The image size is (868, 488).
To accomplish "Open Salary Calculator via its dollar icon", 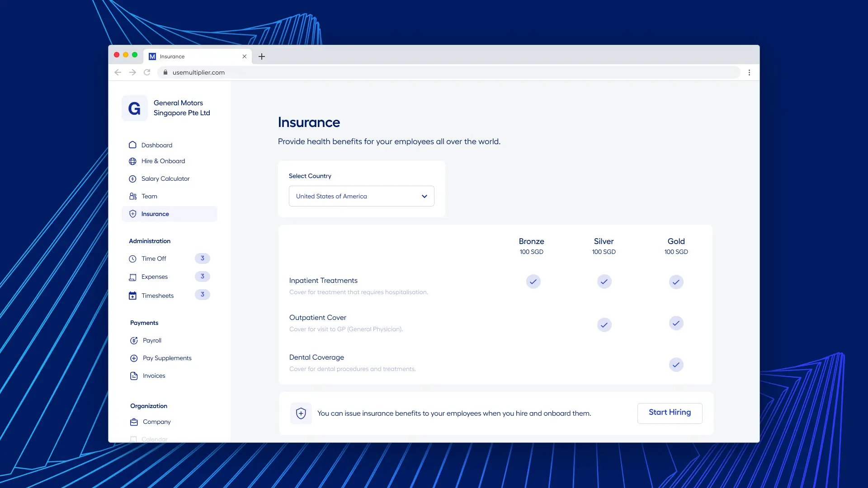I will [132, 179].
